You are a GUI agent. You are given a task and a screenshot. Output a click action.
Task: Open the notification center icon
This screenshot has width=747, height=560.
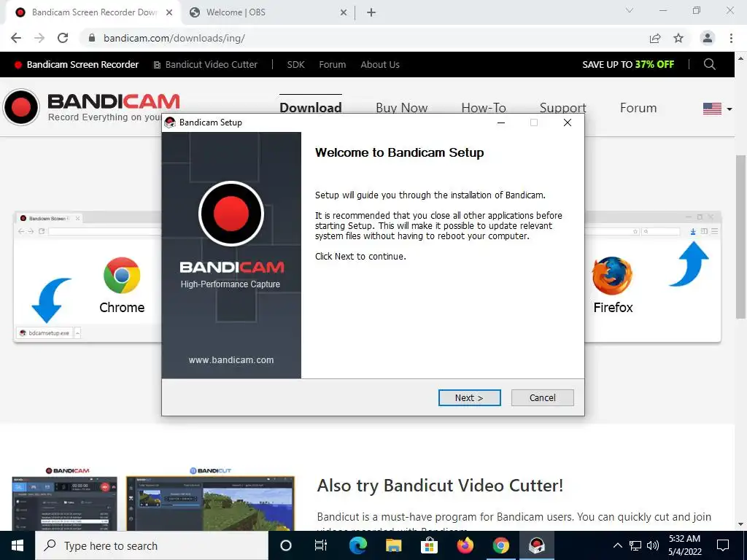(x=723, y=545)
